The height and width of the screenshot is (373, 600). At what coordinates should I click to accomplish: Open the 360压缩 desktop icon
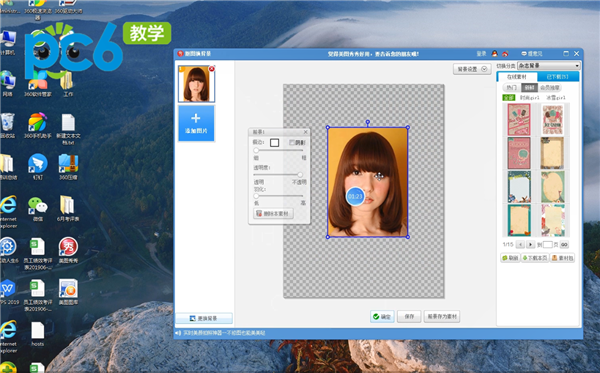click(x=68, y=167)
